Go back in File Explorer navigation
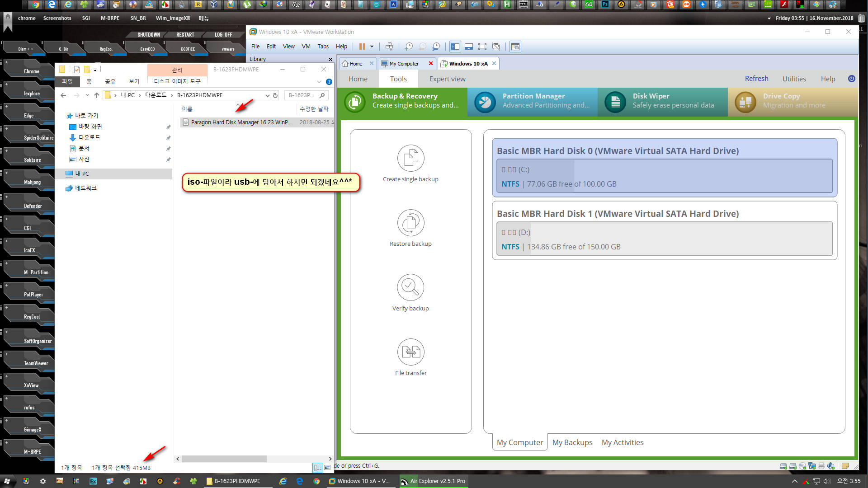868x488 pixels. click(63, 95)
